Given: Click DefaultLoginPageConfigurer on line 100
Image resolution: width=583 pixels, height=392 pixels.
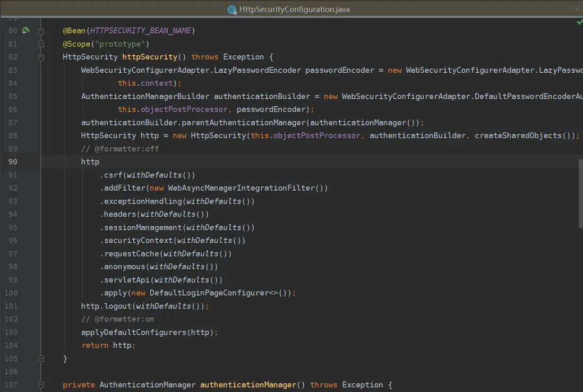Looking at the screenshot, I should (209, 293).
